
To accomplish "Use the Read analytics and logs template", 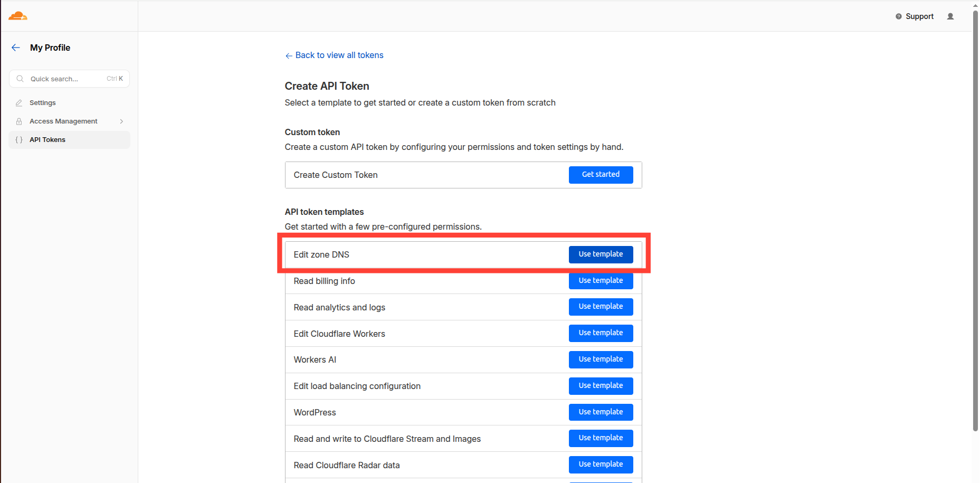I will 601,307.
